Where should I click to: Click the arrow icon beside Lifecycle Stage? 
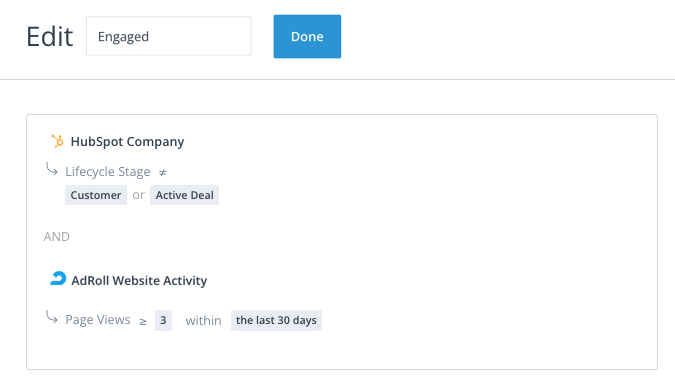52,170
